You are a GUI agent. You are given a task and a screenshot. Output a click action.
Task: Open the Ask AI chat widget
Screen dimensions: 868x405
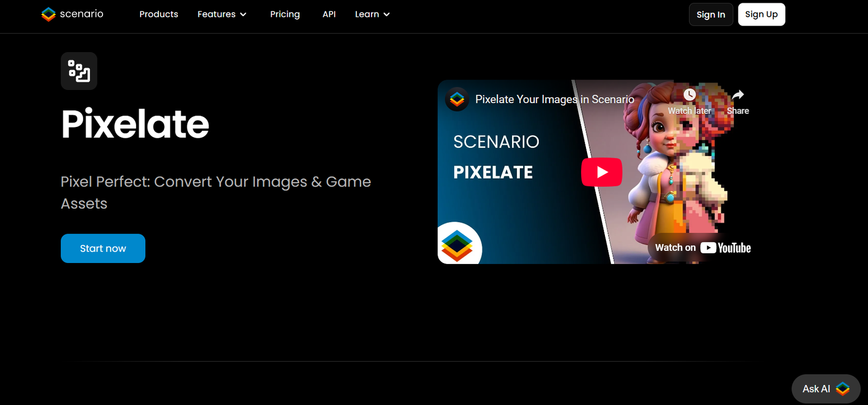[x=826, y=389]
